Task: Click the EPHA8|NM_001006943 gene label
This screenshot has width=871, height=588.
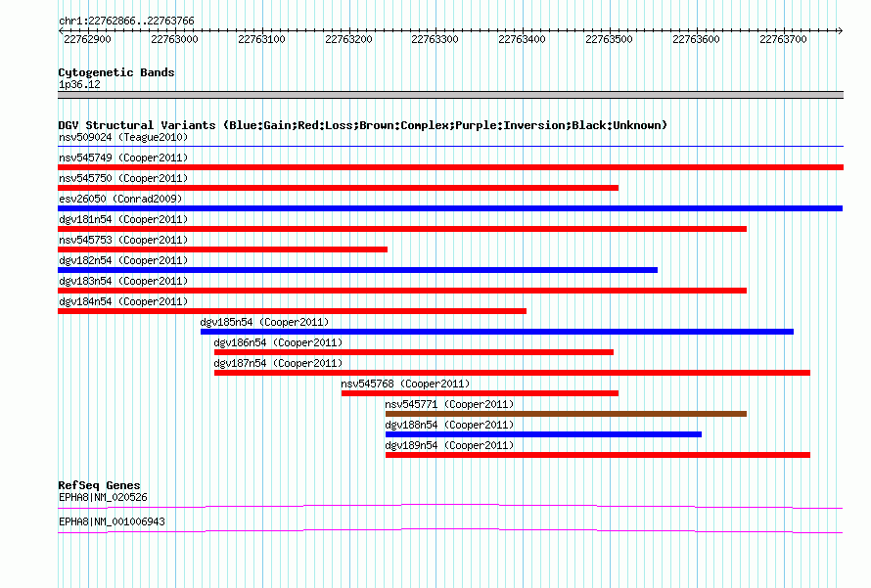Action: click(x=113, y=521)
